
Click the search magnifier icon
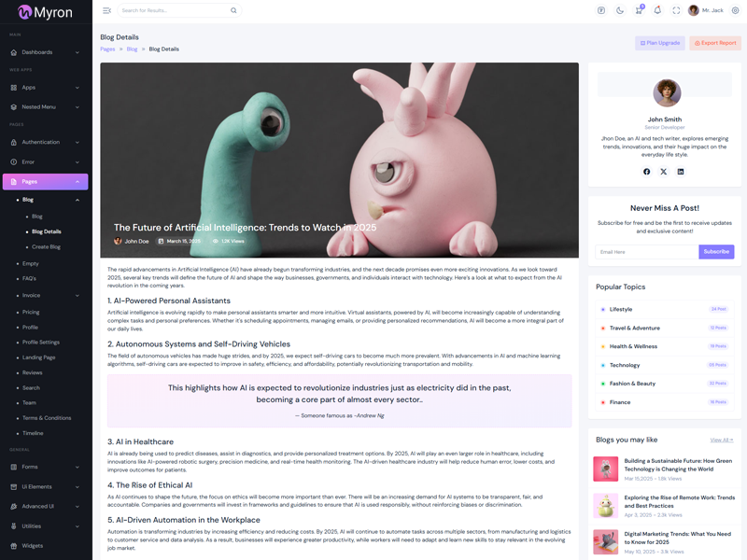[x=233, y=10]
